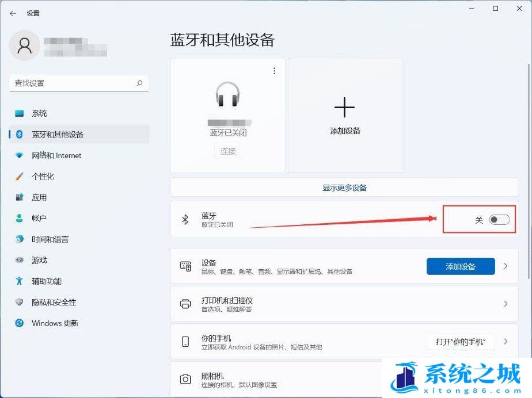
Task: Expand the 设备 row chevron
Action: (x=506, y=266)
